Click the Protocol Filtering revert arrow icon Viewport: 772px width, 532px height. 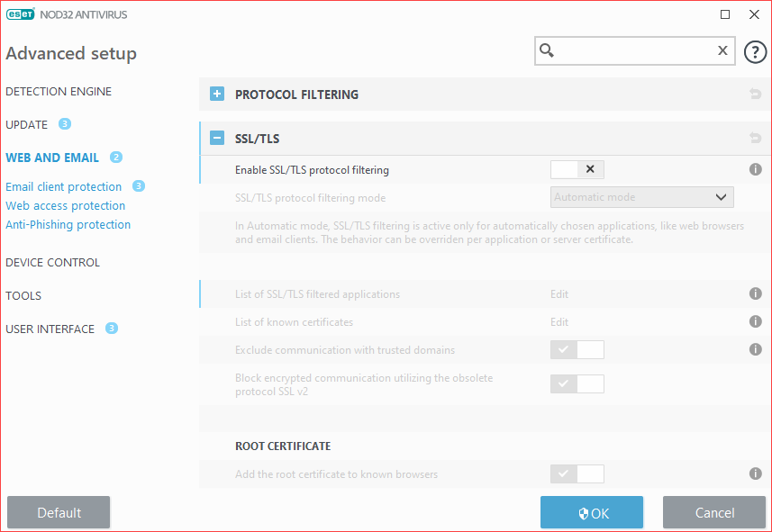(x=755, y=95)
